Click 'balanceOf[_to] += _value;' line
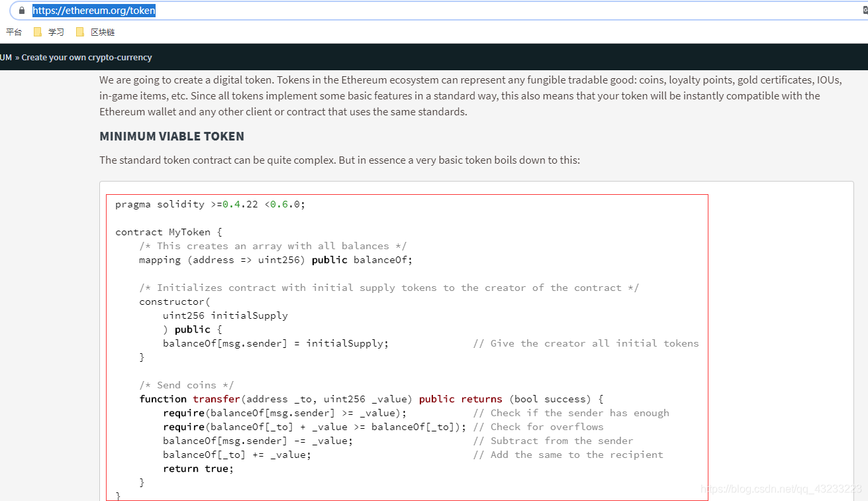The image size is (868, 501). tap(237, 455)
